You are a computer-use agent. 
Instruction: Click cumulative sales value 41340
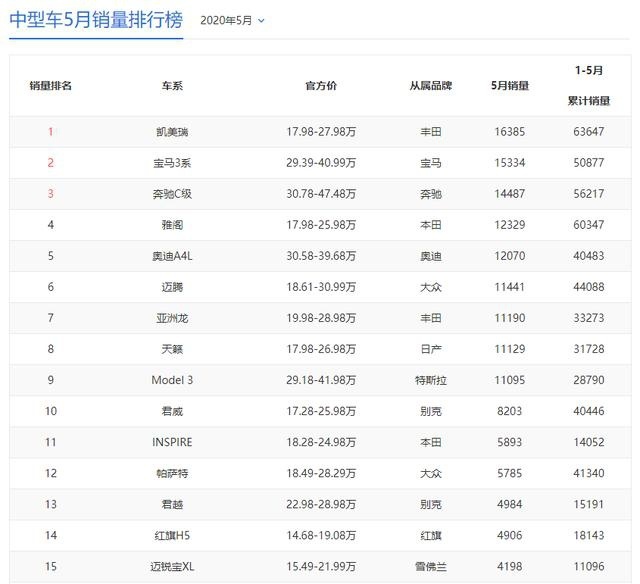(589, 473)
